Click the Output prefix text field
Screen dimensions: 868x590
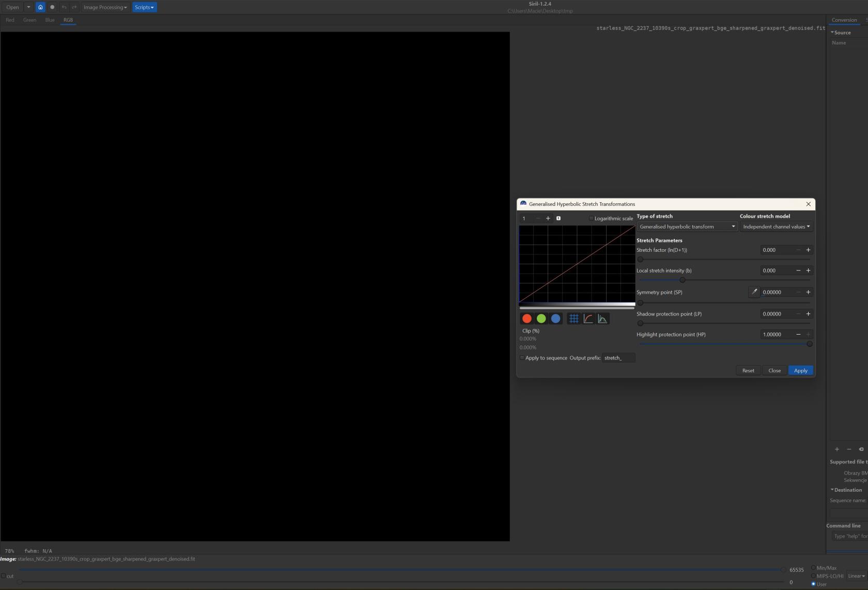[618, 358]
